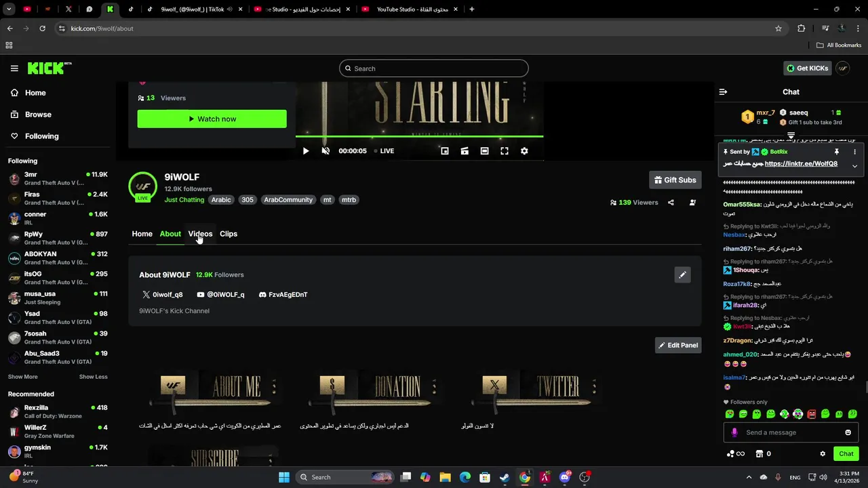
Task: Send message with Chat button
Action: coord(846,453)
